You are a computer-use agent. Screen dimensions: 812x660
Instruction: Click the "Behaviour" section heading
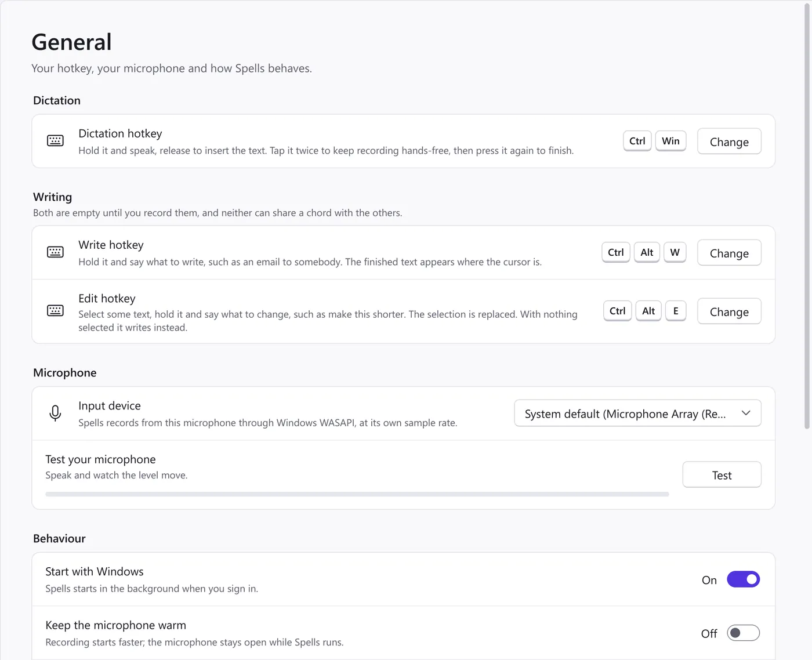59,539
